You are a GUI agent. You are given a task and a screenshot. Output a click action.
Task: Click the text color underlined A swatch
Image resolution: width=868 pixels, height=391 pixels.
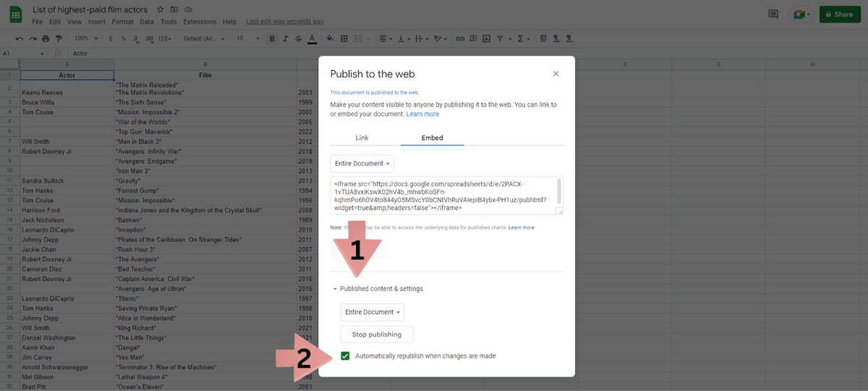[x=312, y=38]
